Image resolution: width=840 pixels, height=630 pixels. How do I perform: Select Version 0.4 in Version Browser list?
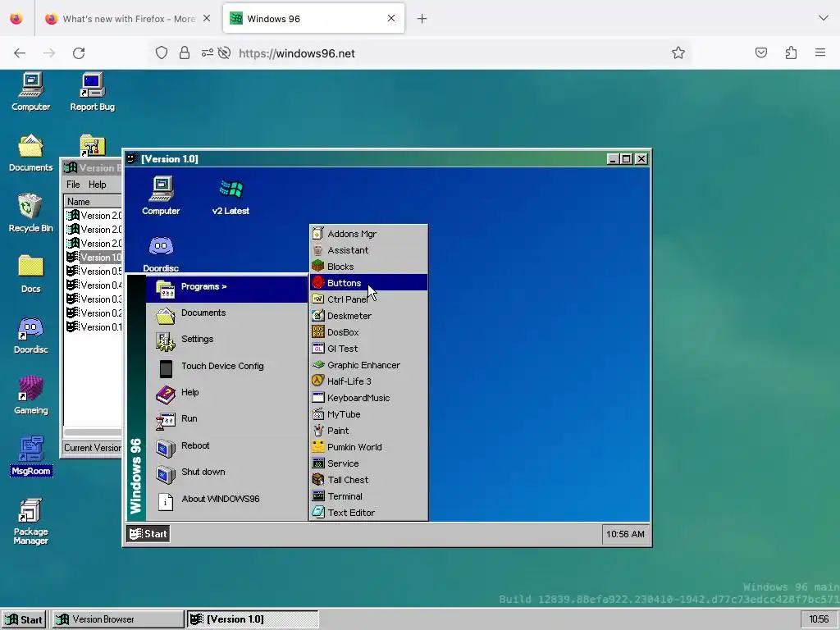point(94,285)
